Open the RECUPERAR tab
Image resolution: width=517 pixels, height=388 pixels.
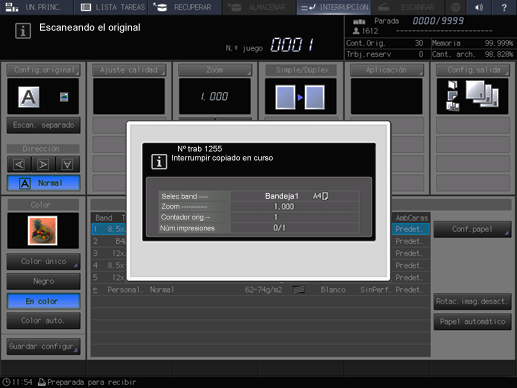[185, 7]
